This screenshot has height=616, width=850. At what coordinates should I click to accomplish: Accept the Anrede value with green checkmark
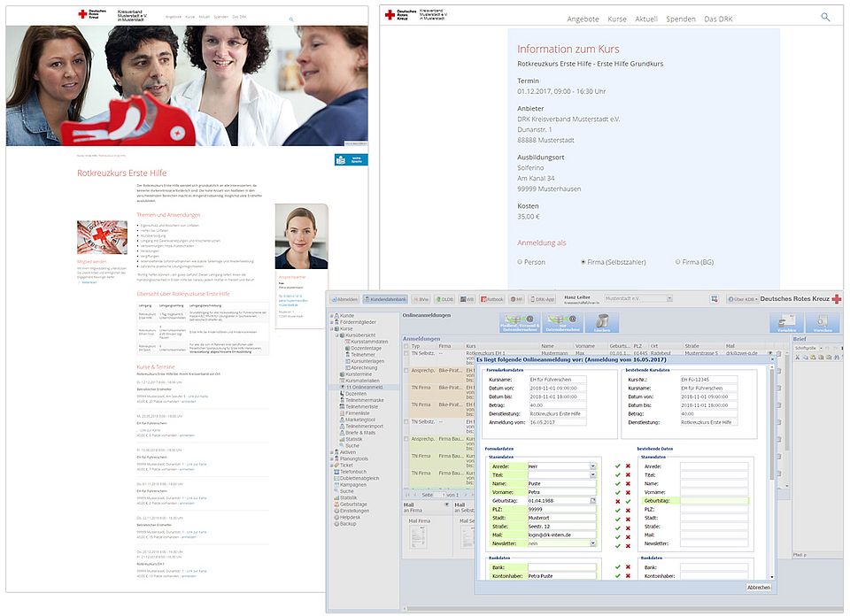[617, 466]
